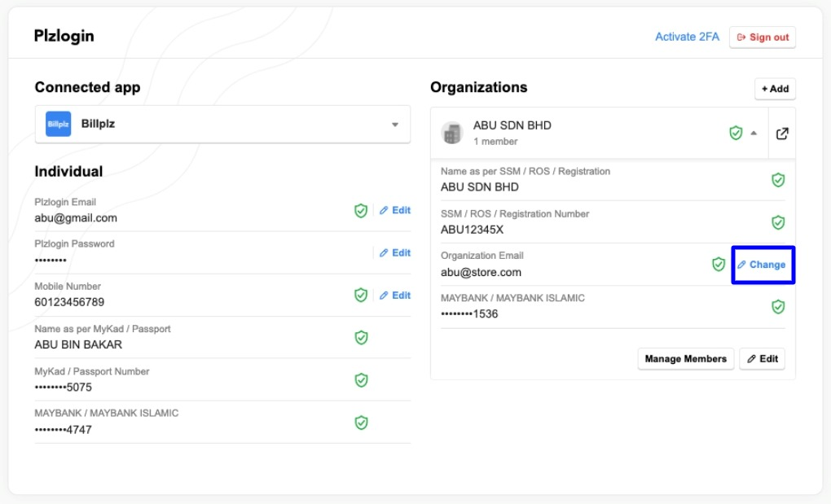Click the shield beside Organization Email
Screen dimensions: 831x504
(718, 264)
